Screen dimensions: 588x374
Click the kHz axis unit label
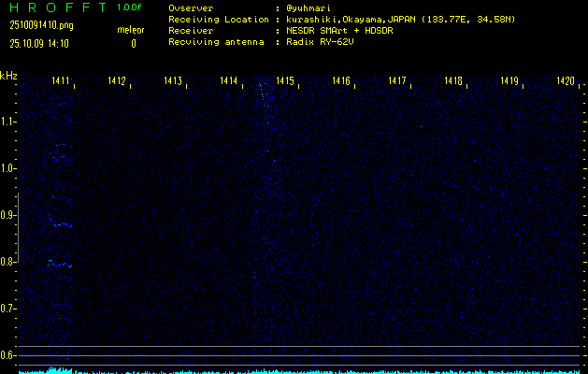8,76
